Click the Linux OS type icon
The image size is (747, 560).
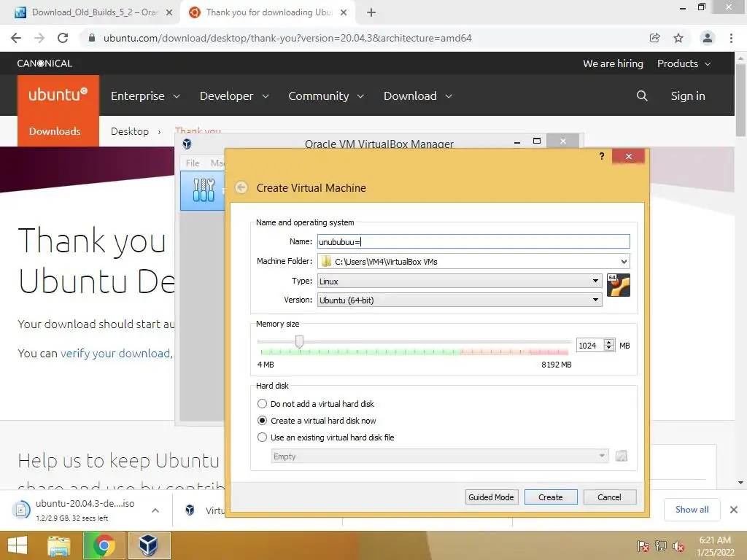pos(619,285)
